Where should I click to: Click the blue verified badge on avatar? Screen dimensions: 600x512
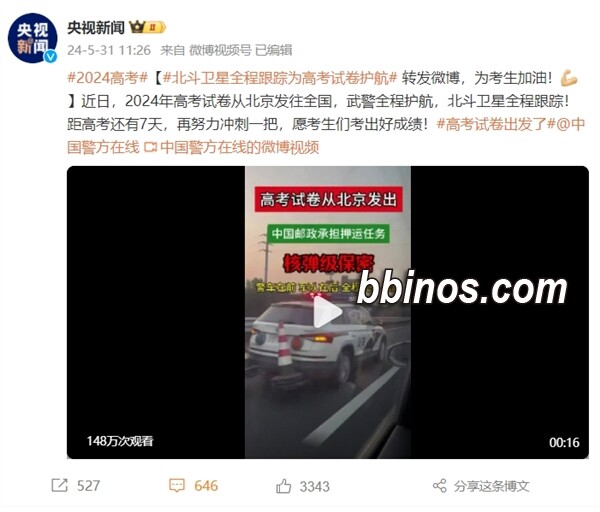tap(51, 57)
